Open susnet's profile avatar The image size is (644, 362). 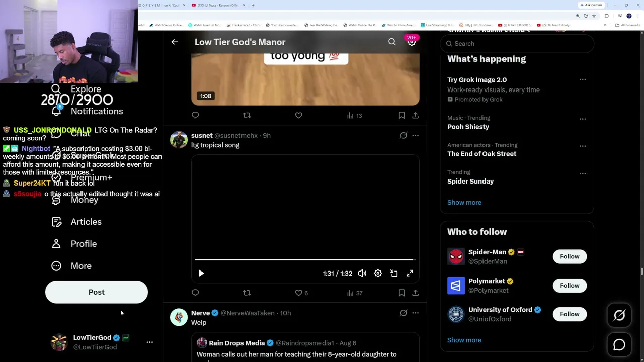coord(179,139)
